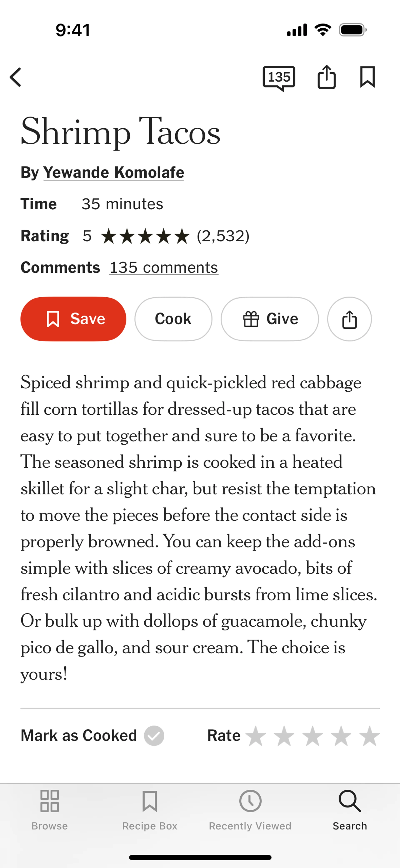The width and height of the screenshot is (400, 868).
Task: Tap the Give gift button
Action: [269, 319]
